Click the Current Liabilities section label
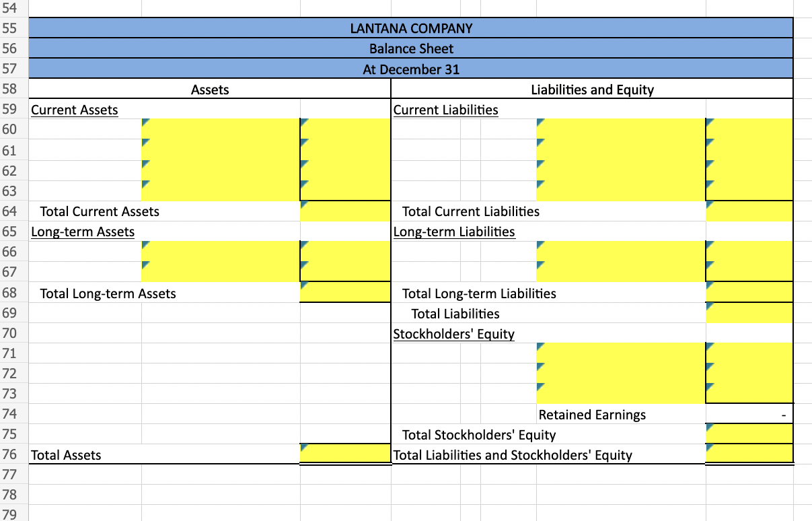 point(445,110)
